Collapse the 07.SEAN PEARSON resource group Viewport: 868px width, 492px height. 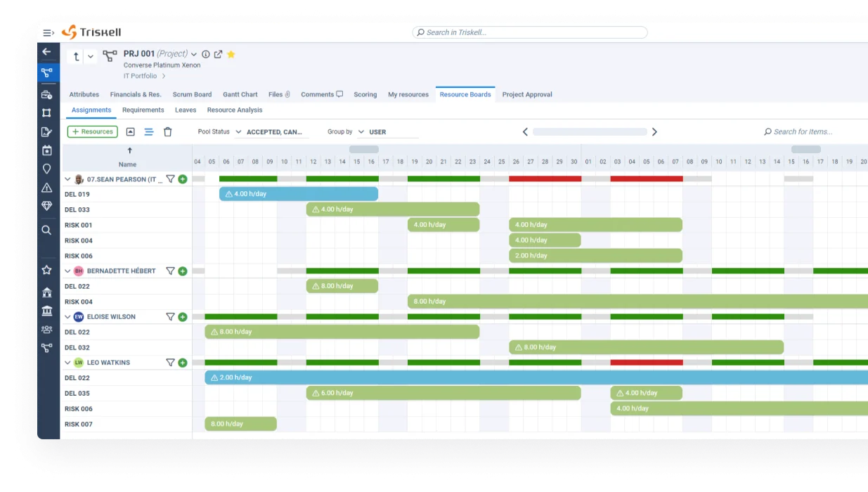coord(67,179)
